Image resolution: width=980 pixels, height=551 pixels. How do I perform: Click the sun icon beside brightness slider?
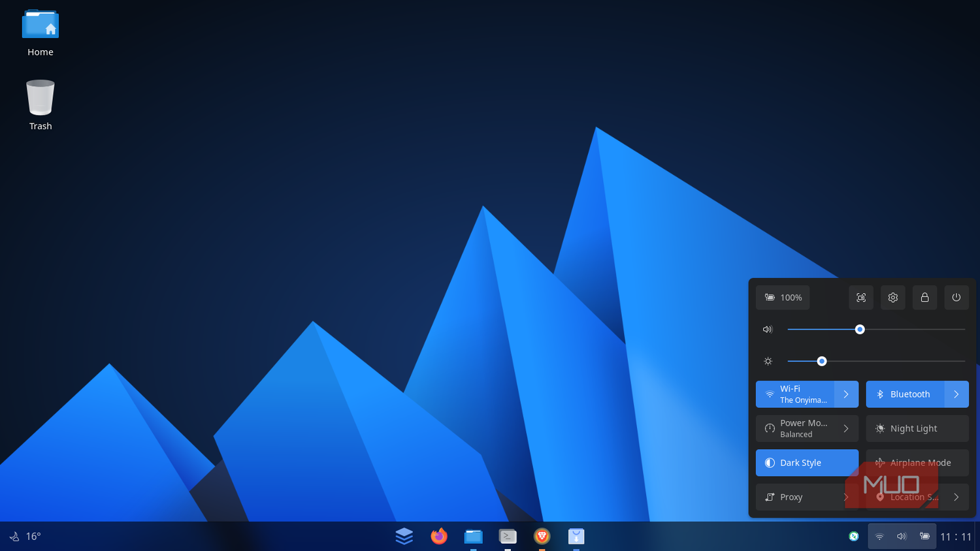[768, 361]
